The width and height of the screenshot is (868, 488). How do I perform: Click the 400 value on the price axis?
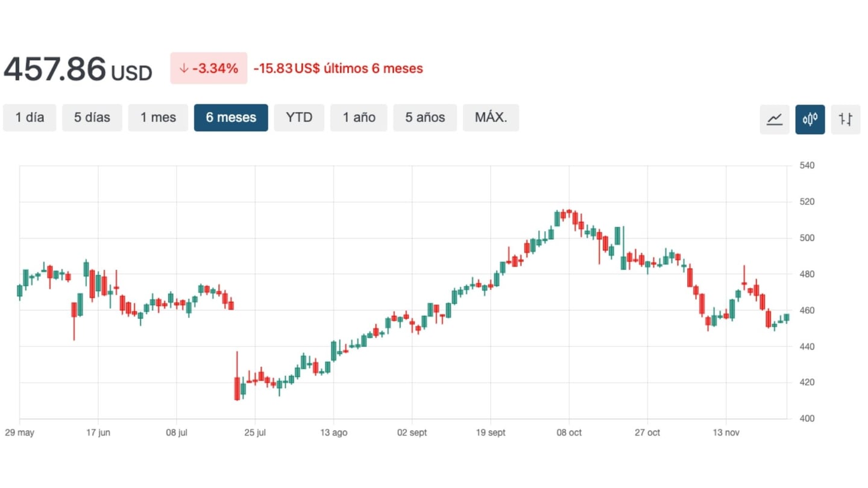click(x=807, y=419)
